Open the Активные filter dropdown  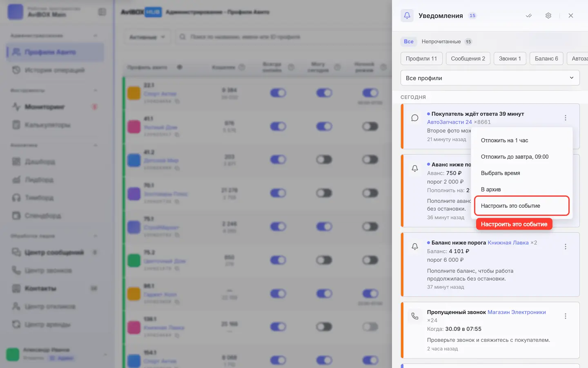click(x=147, y=37)
